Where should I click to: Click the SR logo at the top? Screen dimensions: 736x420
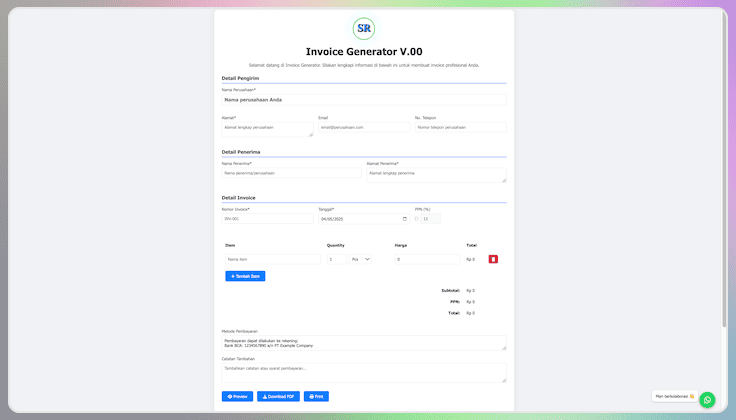click(x=364, y=28)
